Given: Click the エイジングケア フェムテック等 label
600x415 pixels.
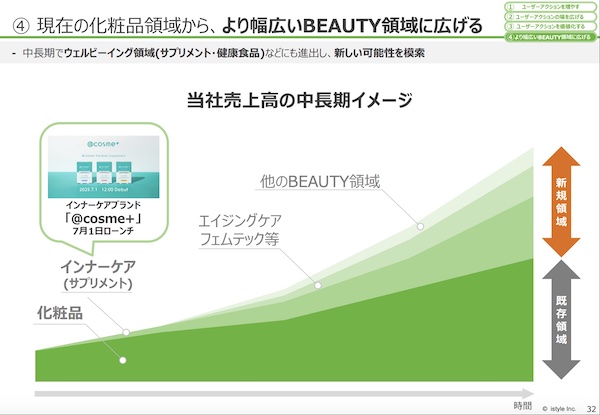Looking at the screenshot, I should 240,230.
